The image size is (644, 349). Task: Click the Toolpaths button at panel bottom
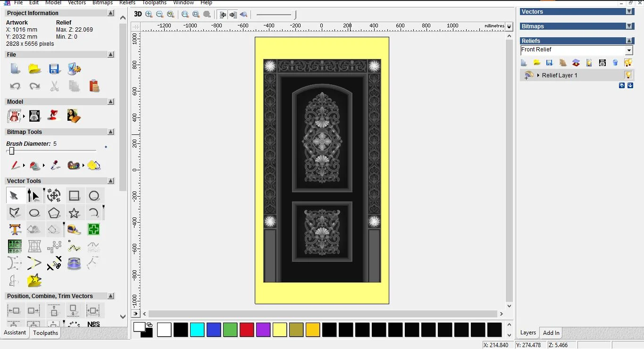[x=45, y=332]
